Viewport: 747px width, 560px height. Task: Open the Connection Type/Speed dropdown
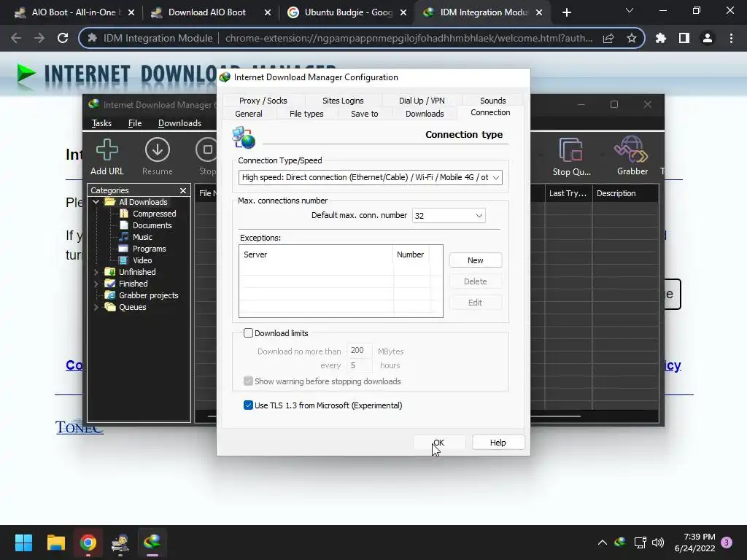coord(370,178)
